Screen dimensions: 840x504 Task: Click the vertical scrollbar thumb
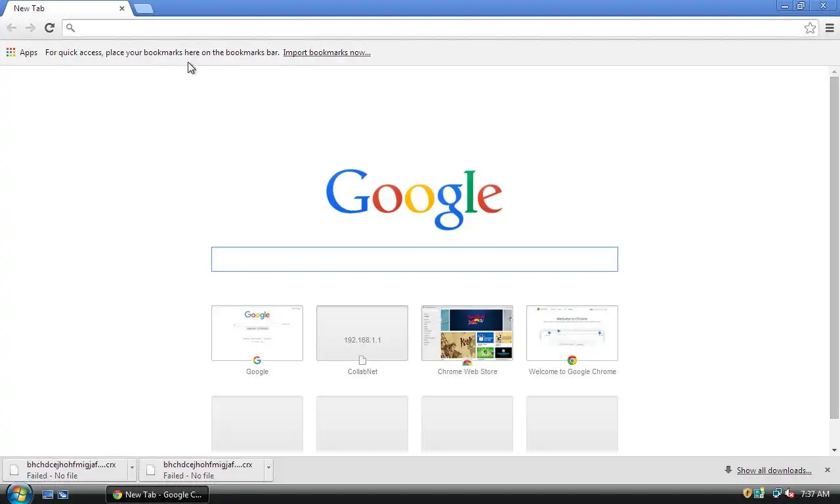[x=835, y=247]
